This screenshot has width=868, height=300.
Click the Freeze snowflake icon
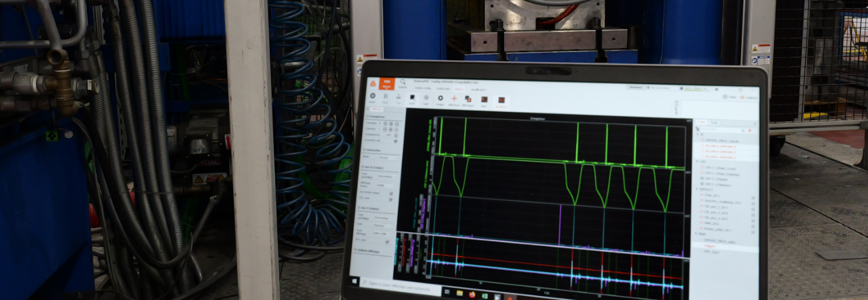click(426, 99)
